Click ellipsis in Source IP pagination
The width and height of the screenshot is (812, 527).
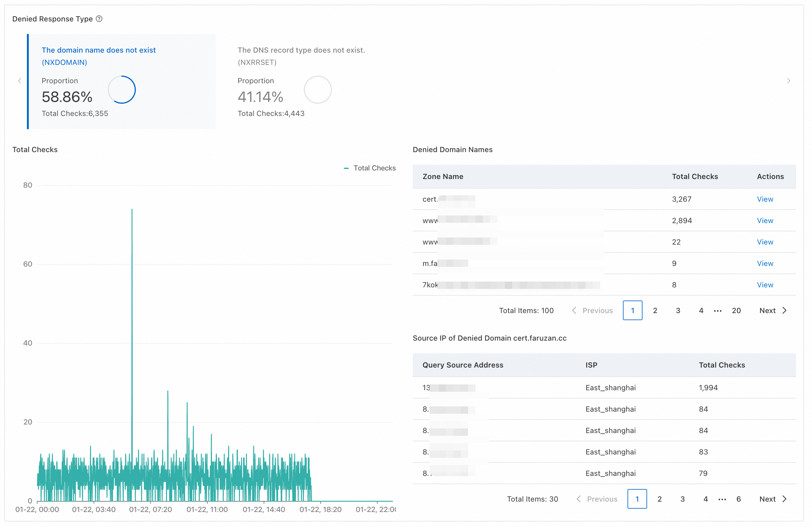coord(722,499)
